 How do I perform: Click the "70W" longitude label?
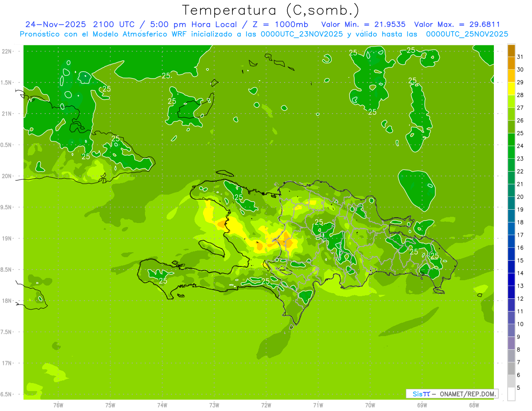[370, 405]
